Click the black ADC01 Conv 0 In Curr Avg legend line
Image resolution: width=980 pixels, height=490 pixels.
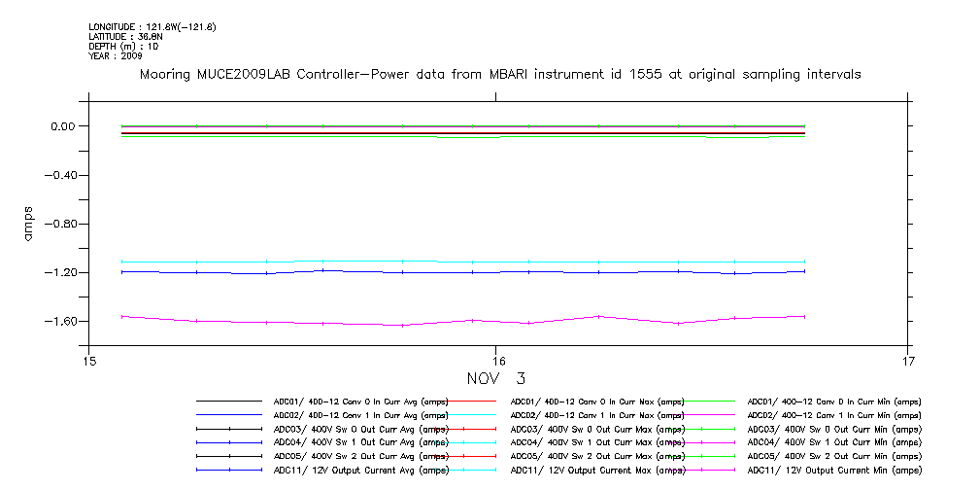coord(229,401)
